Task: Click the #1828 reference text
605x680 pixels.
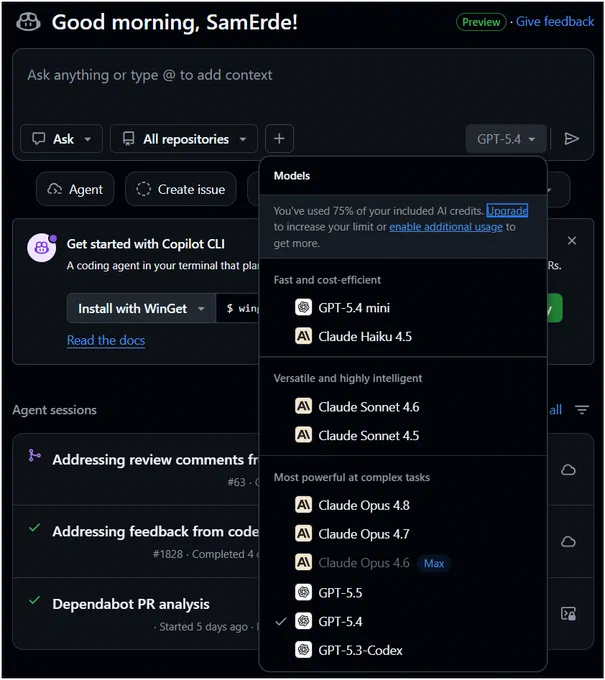Action: pos(167,554)
